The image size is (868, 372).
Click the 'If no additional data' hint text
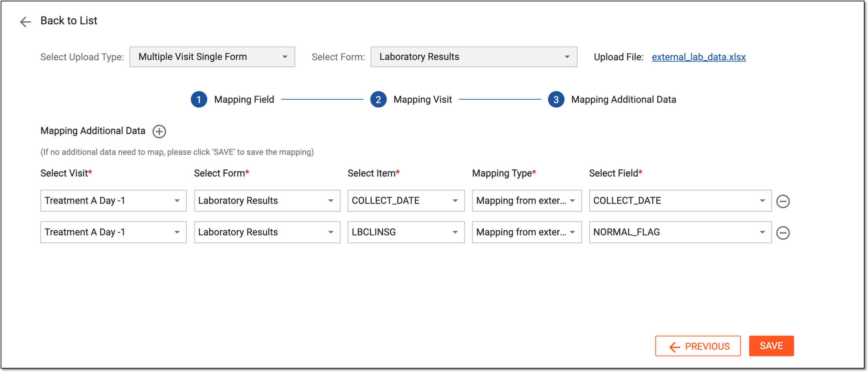[177, 152]
